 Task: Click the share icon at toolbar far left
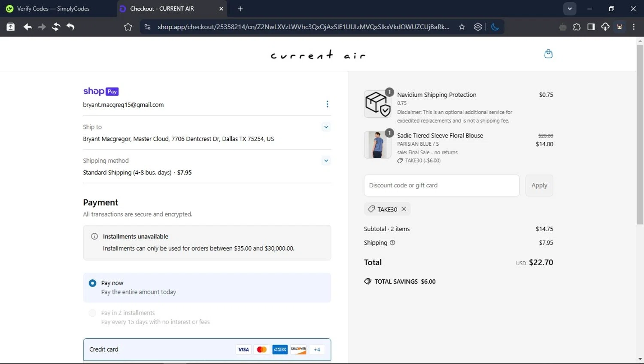pyautogui.click(x=11, y=27)
